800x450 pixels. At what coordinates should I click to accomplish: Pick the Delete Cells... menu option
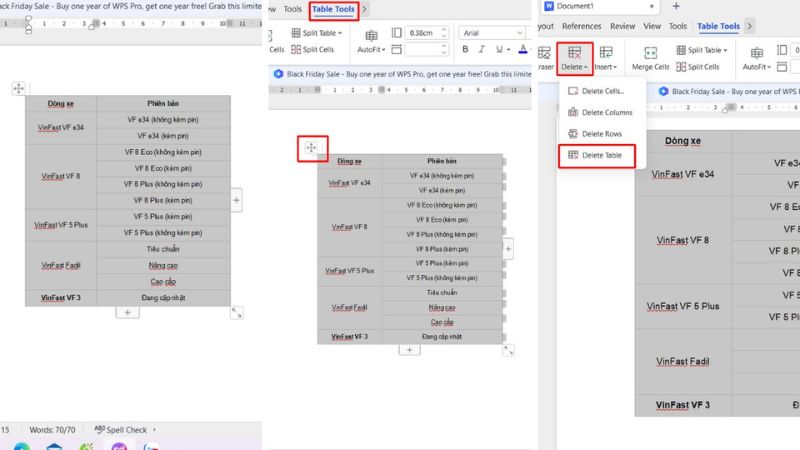point(602,91)
